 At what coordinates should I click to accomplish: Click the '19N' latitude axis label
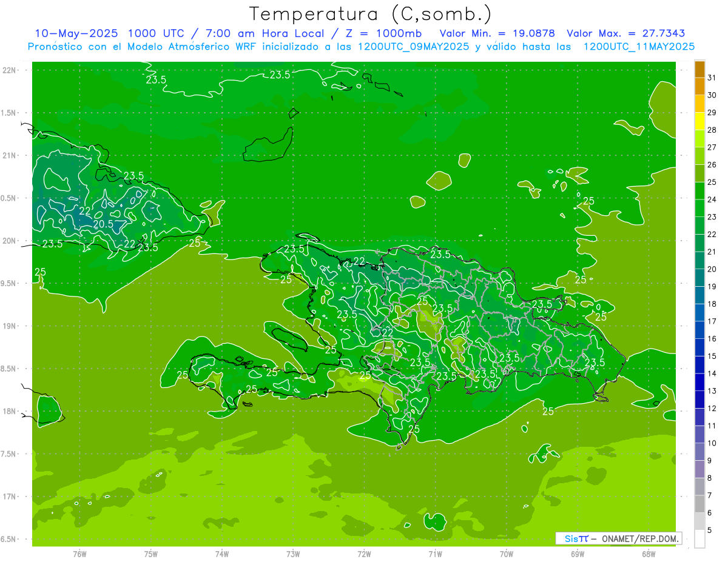tap(10, 326)
